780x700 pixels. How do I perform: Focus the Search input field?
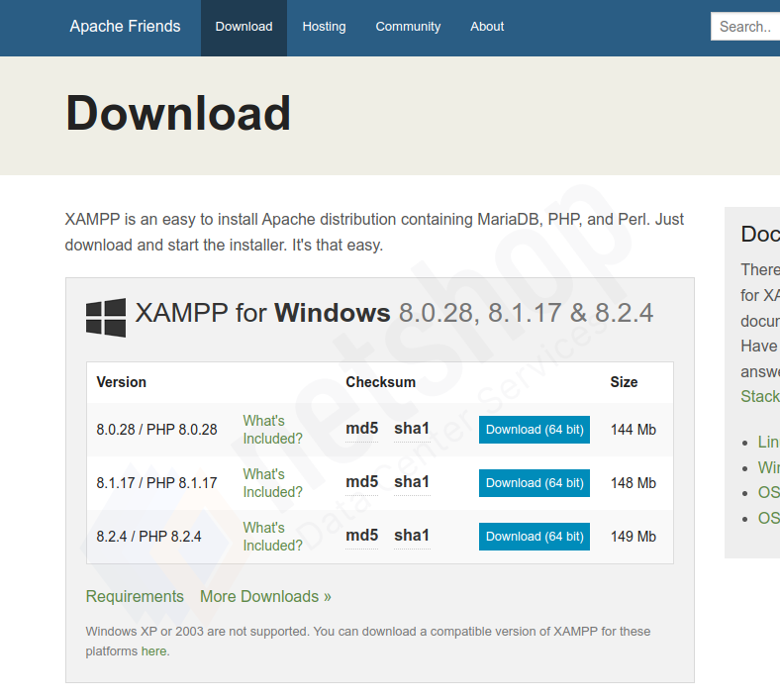click(745, 27)
